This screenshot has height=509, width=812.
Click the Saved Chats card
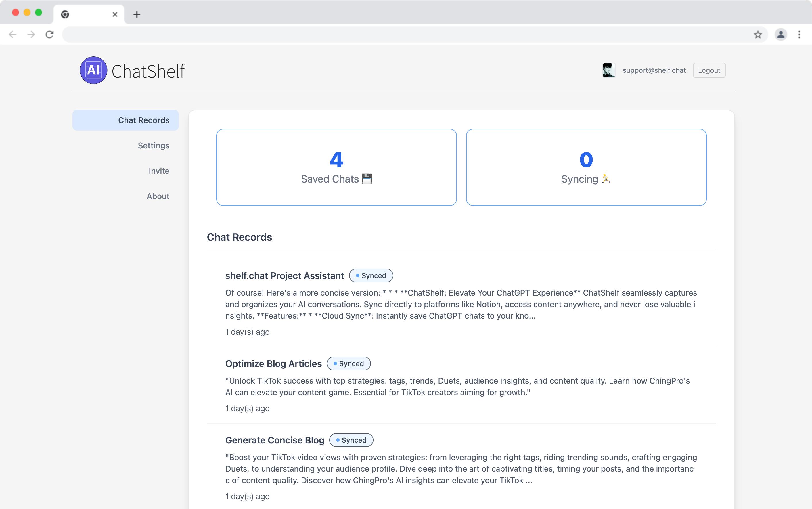coord(336,167)
